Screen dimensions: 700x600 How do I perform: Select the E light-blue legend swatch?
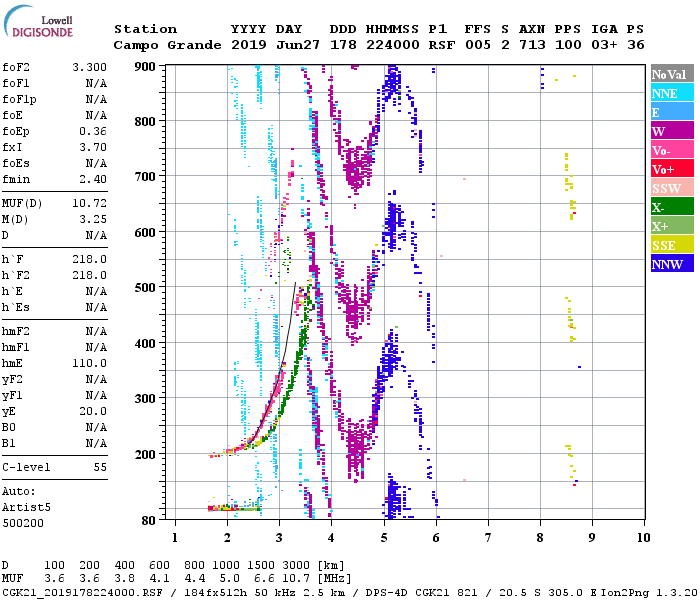pos(672,112)
